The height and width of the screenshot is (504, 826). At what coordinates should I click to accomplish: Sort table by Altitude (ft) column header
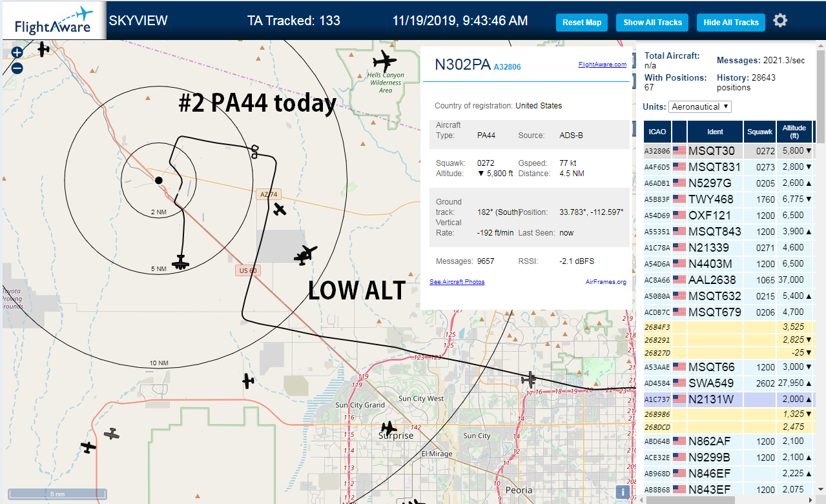(794, 132)
